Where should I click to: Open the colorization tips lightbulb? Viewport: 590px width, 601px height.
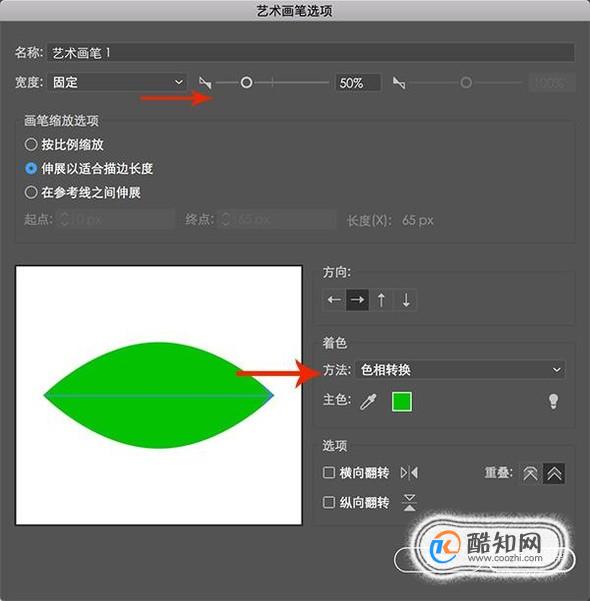(553, 401)
